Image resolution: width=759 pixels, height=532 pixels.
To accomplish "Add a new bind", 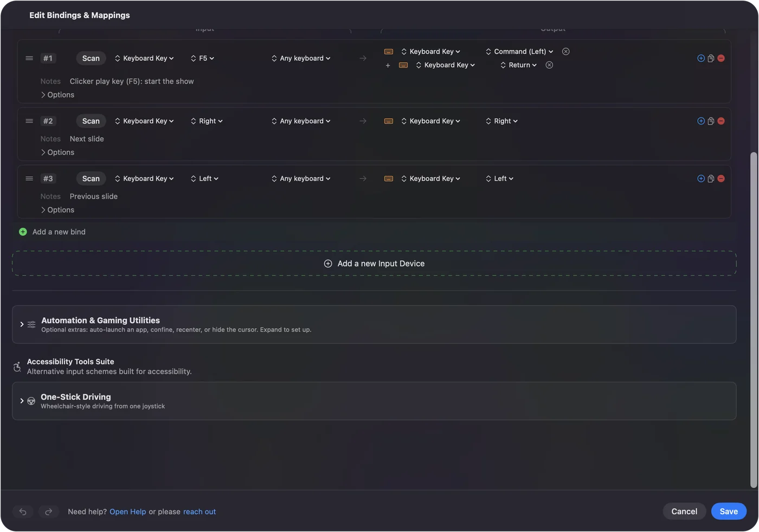I will pos(53,232).
